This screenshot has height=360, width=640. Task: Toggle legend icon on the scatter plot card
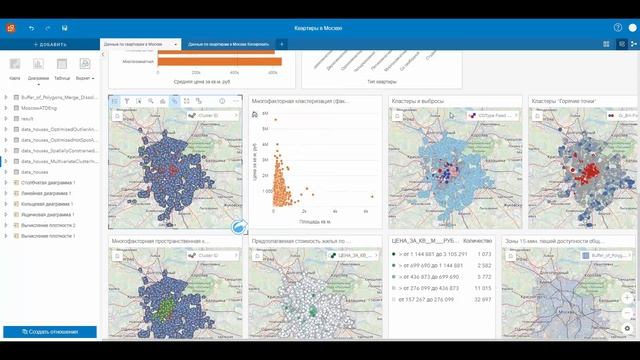point(255,115)
